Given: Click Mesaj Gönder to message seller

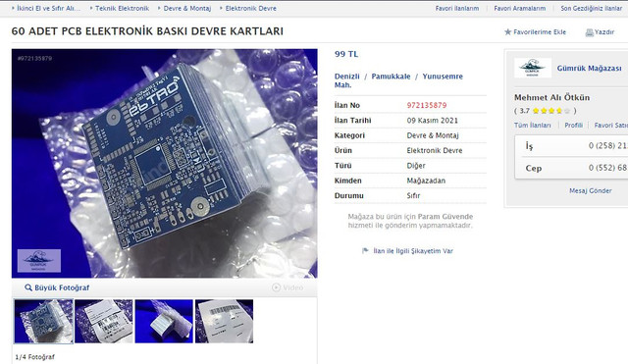Looking at the screenshot, I should click(x=591, y=191).
